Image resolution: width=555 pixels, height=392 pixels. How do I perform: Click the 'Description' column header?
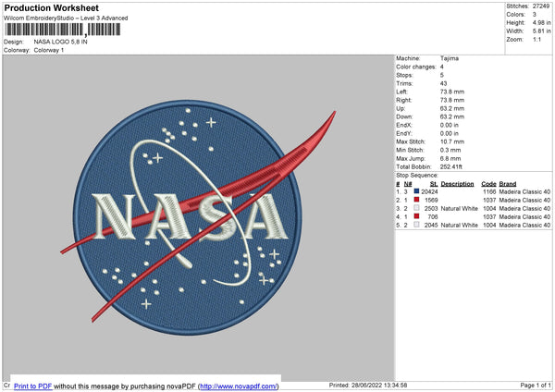[x=457, y=184]
